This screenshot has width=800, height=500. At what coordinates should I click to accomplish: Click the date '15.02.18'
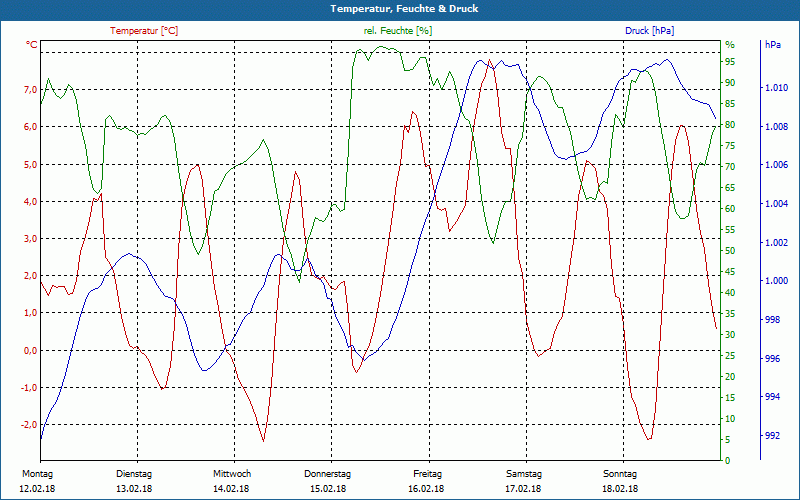pyautogui.click(x=328, y=488)
